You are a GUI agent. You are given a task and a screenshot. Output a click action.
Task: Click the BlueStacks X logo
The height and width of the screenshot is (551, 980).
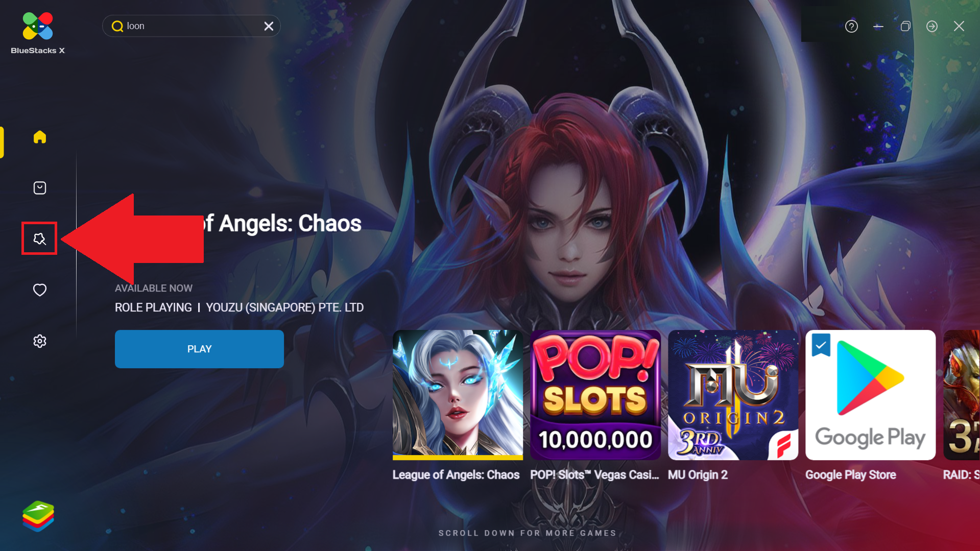click(38, 32)
